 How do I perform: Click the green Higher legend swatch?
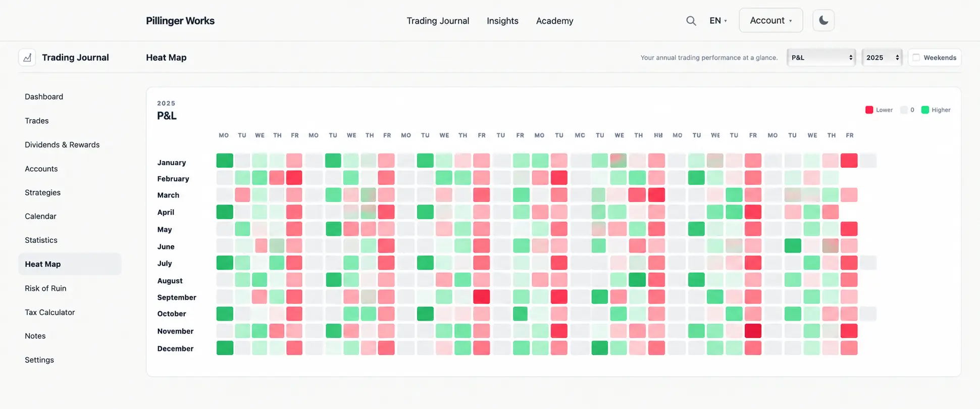(x=925, y=110)
